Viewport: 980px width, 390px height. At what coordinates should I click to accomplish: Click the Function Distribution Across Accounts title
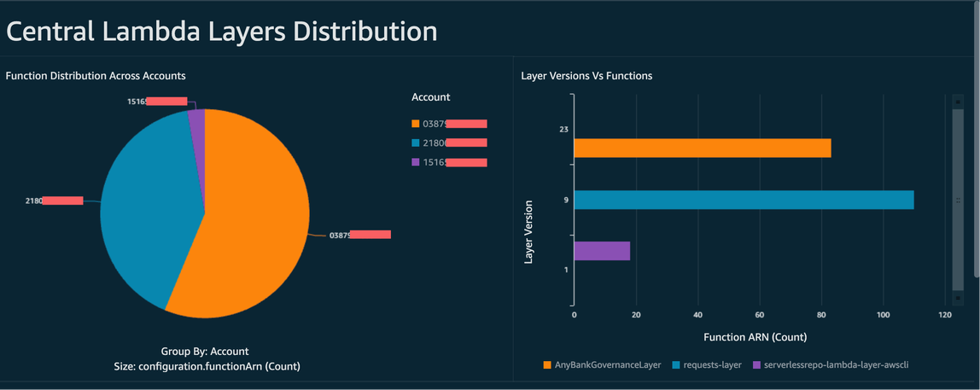pyautogui.click(x=96, y=76)
